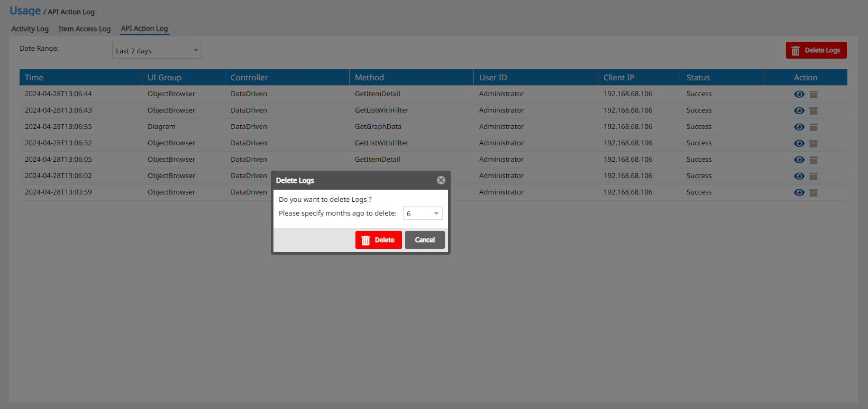
Task: Switch to the Item Access Log tab
Action: 85,29
